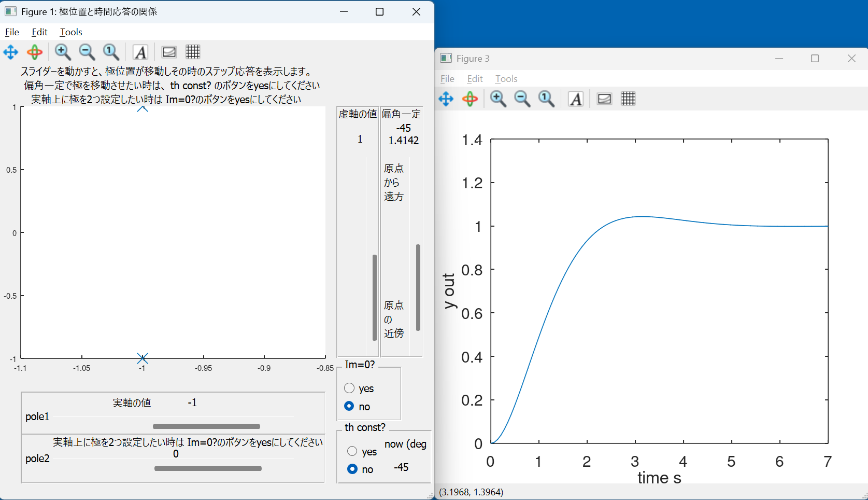The image size is (868, 500).
Task: Activate the Rotate tool in Figure 1
Action: [x=35, y=52]
